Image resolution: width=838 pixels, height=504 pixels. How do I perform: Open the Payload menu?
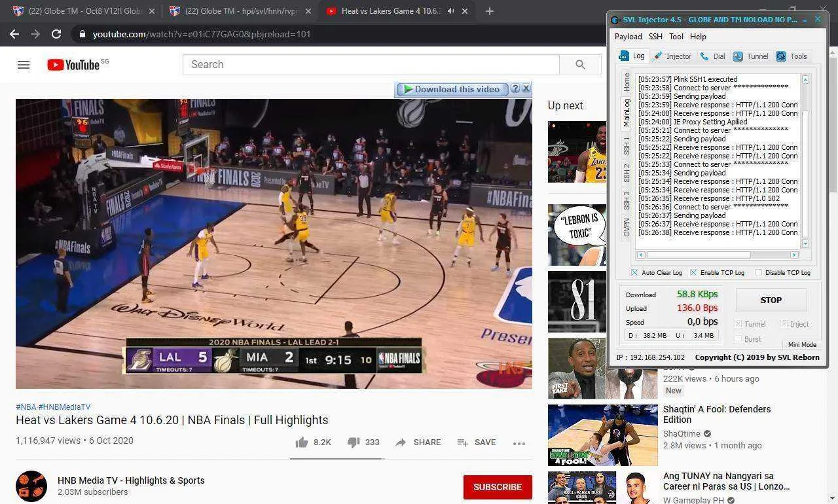(x=628, y=37)
